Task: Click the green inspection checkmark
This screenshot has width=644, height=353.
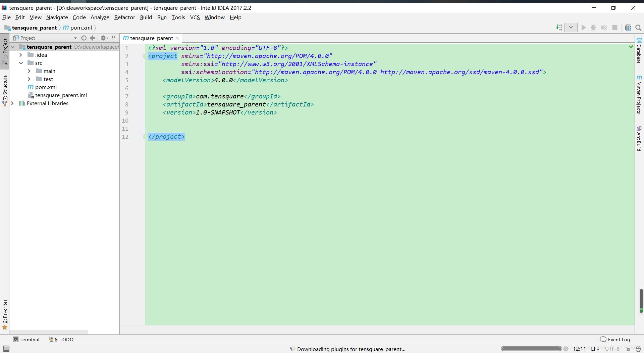Action: [x=631, y=47]
